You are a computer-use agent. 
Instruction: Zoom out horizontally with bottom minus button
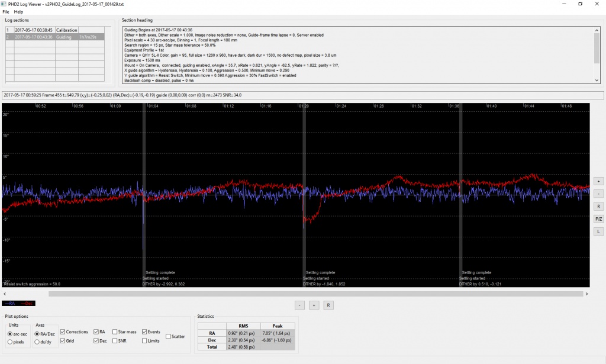299,305
